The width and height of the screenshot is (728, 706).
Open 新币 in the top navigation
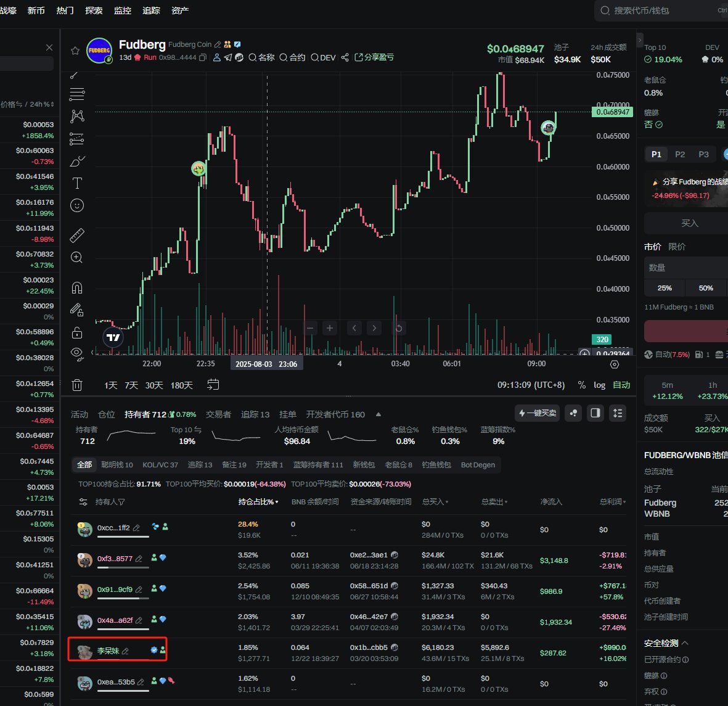tap(36, 10)
